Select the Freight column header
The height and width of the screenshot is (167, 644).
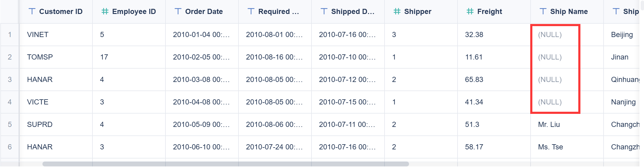489,12
